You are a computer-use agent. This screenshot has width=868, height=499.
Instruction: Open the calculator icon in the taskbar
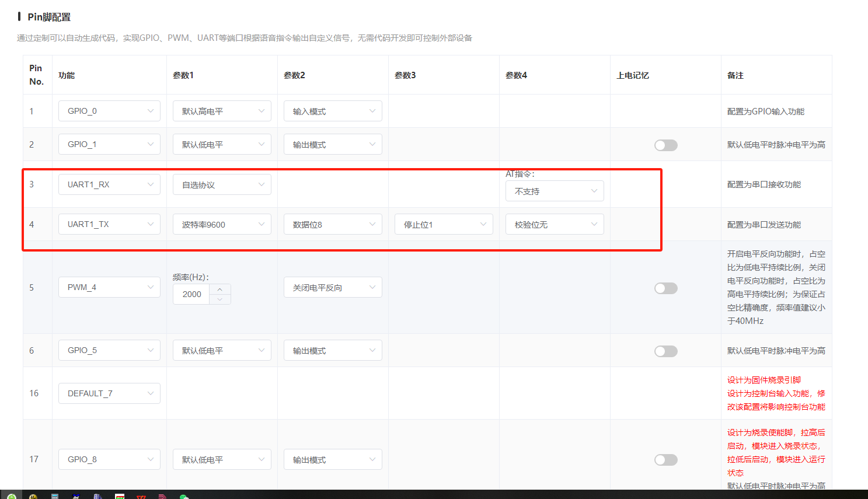tap(55, 497)
